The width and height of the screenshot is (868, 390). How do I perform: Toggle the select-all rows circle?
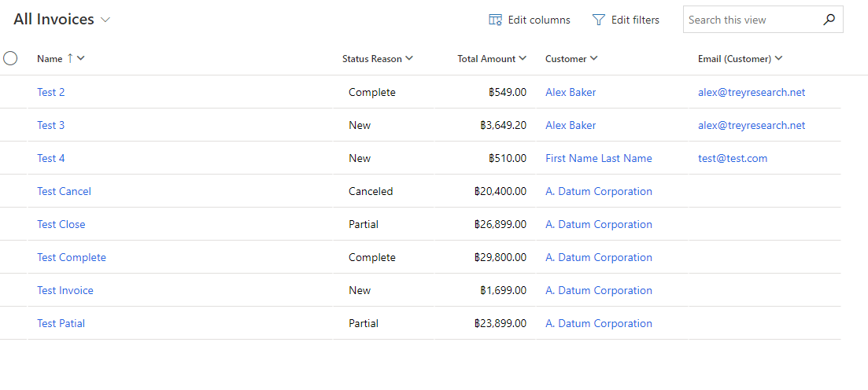click(x=10, y=58)
